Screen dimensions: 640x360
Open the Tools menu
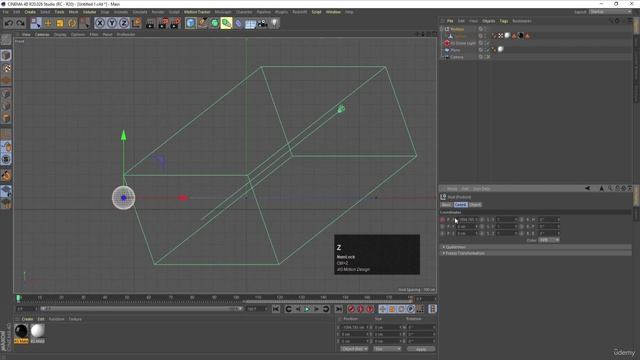point(59,12)
